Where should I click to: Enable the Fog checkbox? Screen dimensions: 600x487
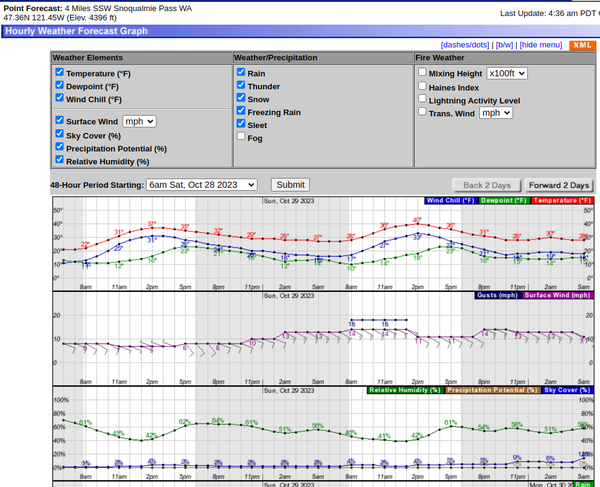click(x=241, y=137)
